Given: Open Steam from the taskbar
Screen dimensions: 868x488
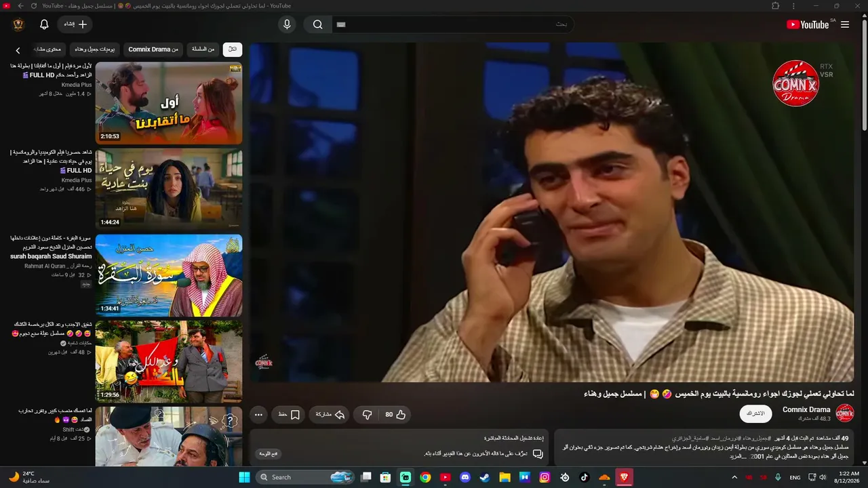Looking at the screenshot, I should tap(485, 477).
